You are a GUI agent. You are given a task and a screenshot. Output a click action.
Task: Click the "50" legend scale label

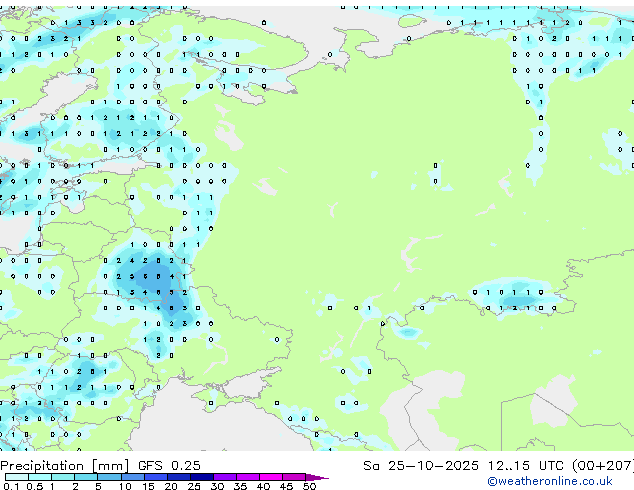[x=309, y=486]
